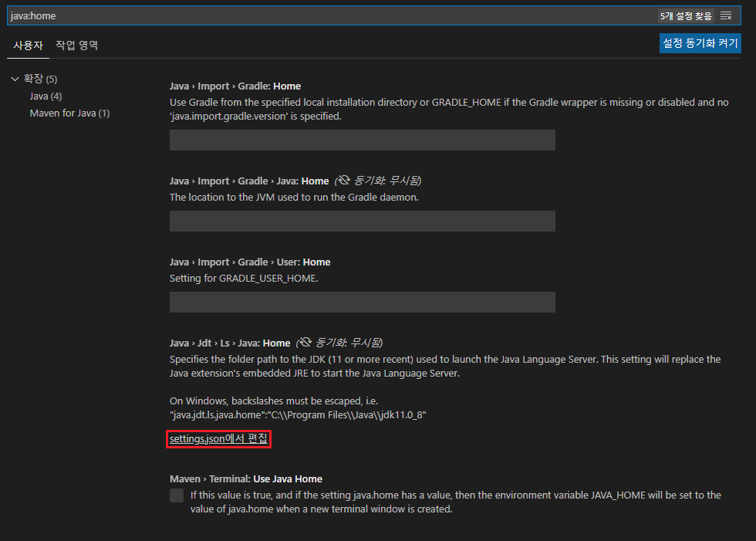Click the Gradle: Home path input field
Image resolution: width=756 pixels, height=541 pixels.
[362, 140]
